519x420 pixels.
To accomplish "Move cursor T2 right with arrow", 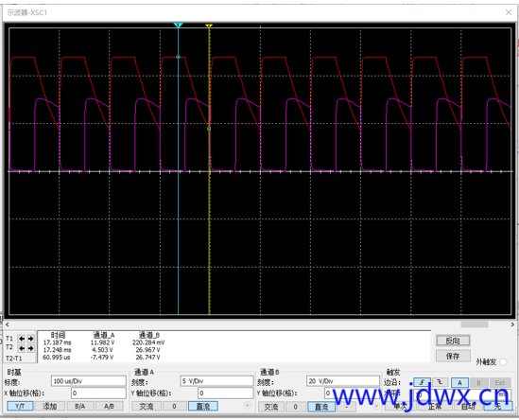I will pos(30,348).
